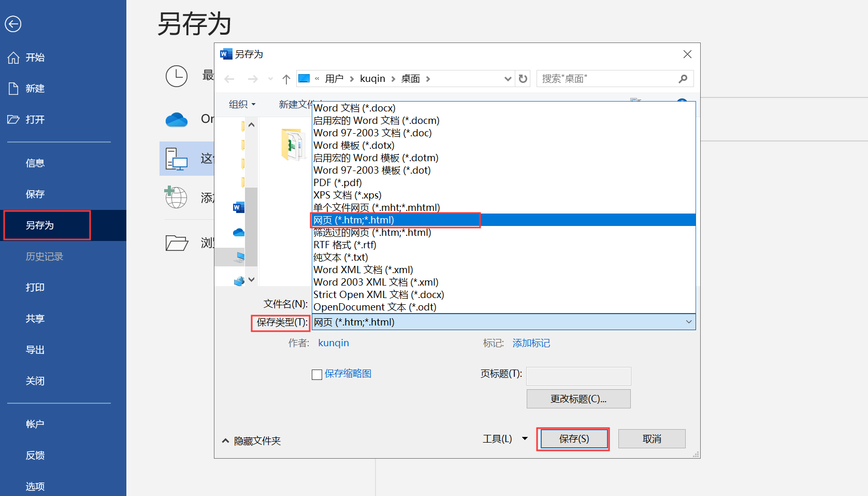Image resolution: width=868 pixels, height=496 pixels.
Task: Click the 新建 blank page icon
Action: pos(13,89)
